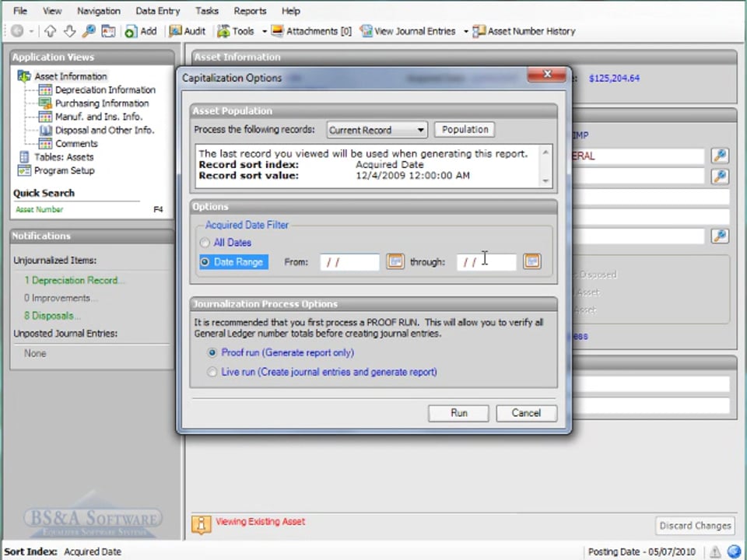747x560 pixels.
Task: Open the Help menu
Action: [290, 10]
